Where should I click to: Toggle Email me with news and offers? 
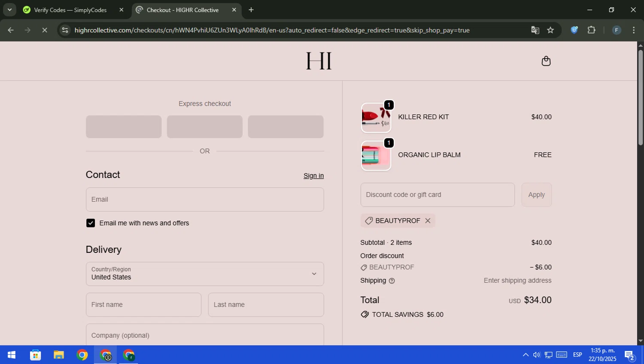click(91, 223)
